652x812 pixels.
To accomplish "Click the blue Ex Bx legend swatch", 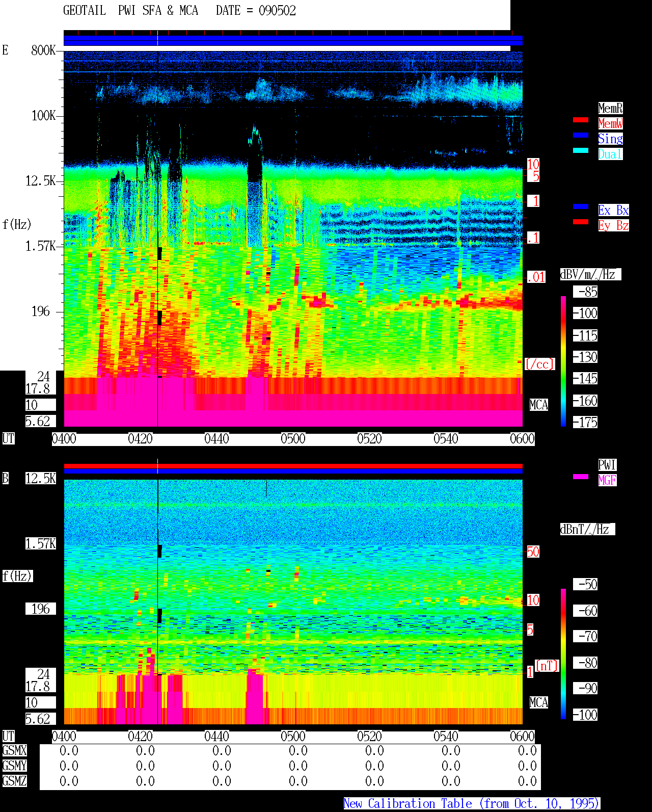I will 581,206.
